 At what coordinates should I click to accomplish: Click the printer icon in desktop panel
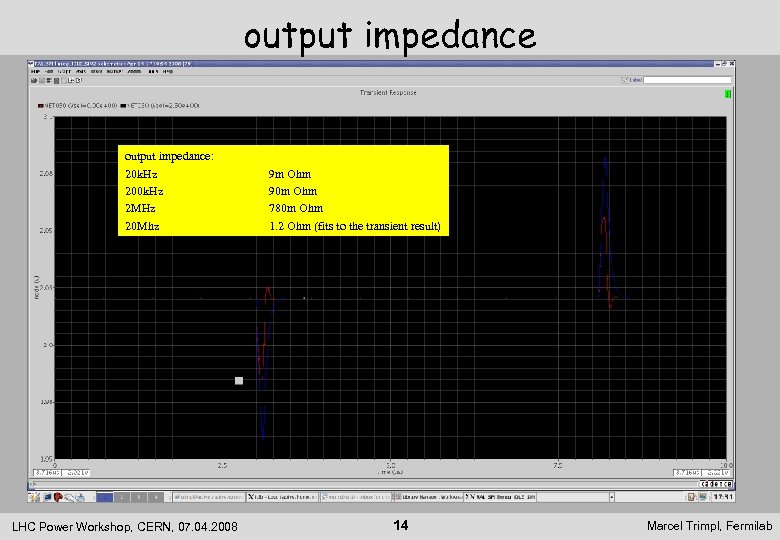tap(80, 497)
